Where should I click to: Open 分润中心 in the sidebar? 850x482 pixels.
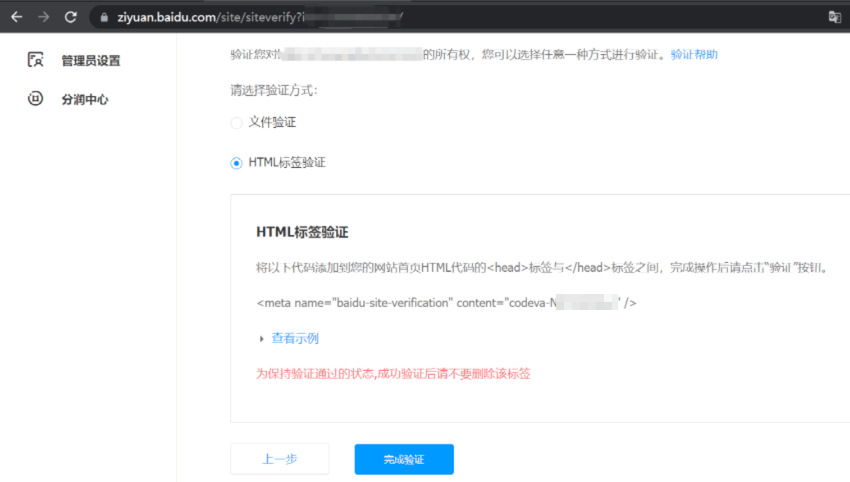[85, 100]
